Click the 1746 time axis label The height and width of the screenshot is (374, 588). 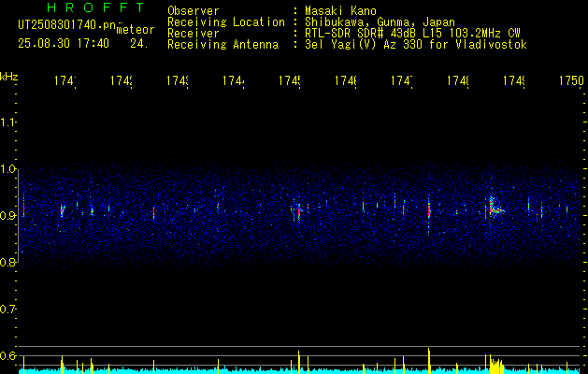pos(345,80)
